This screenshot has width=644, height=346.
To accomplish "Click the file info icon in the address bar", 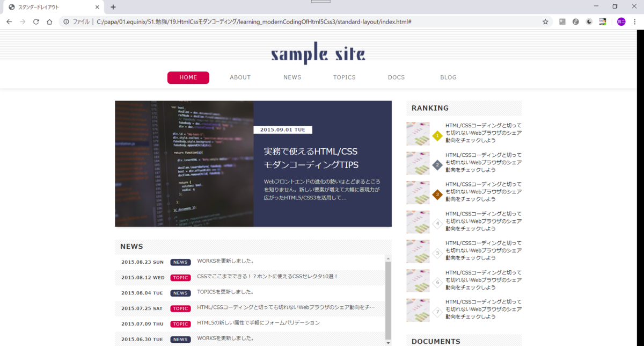I will 65,21.
